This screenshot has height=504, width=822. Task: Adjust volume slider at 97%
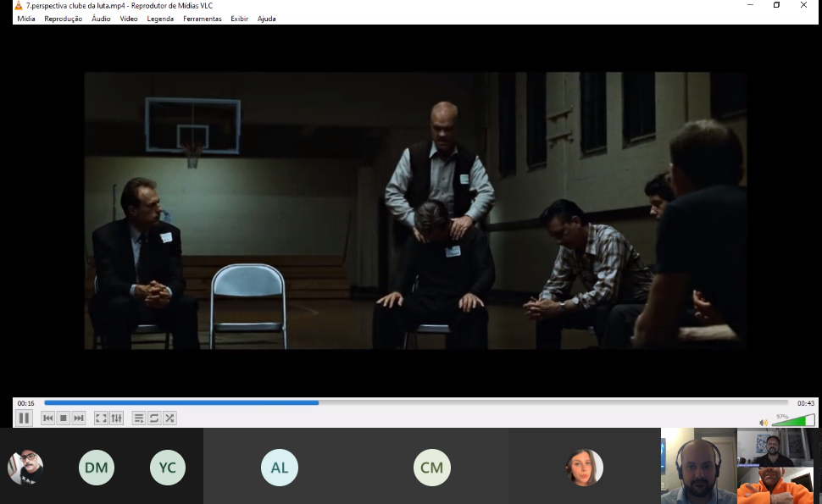tap(793, 420)
